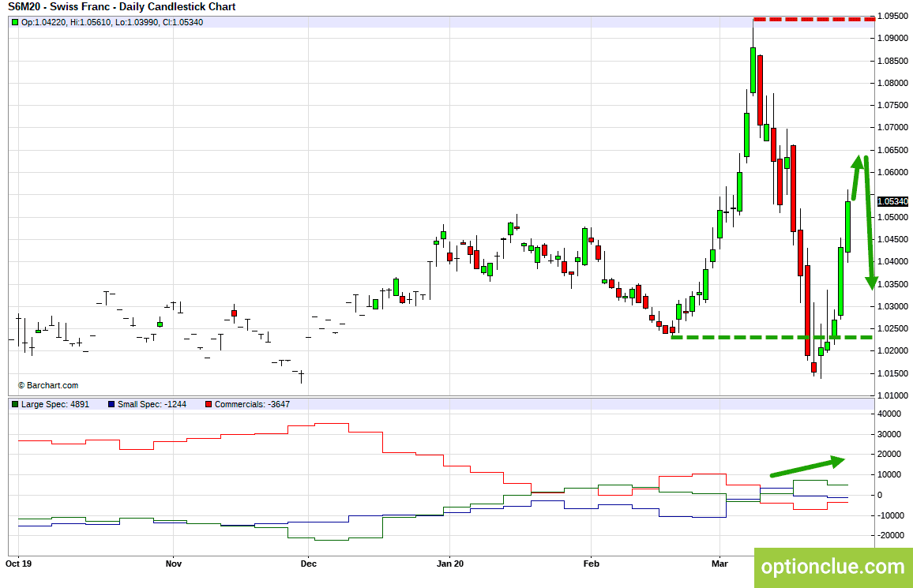913x588 pixels.
Task: Click the 1.01000 price axis label
Action: pyautogui.click(x=892, y=395)
